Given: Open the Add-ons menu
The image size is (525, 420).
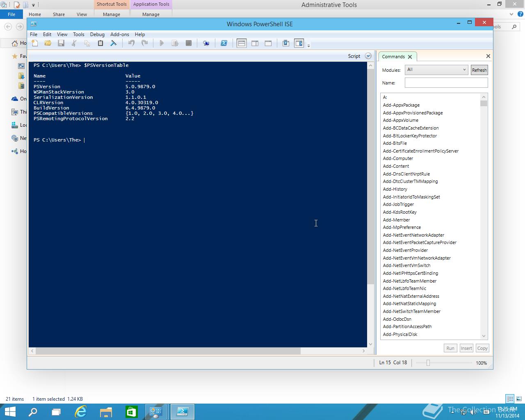Looking at the screenshot, I should (x=120, y=34).
